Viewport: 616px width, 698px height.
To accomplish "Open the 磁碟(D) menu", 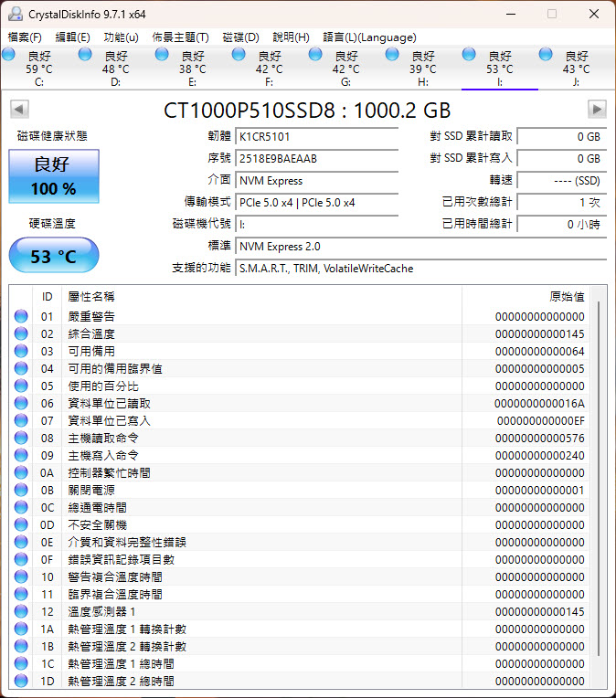I will pos(240,37).
